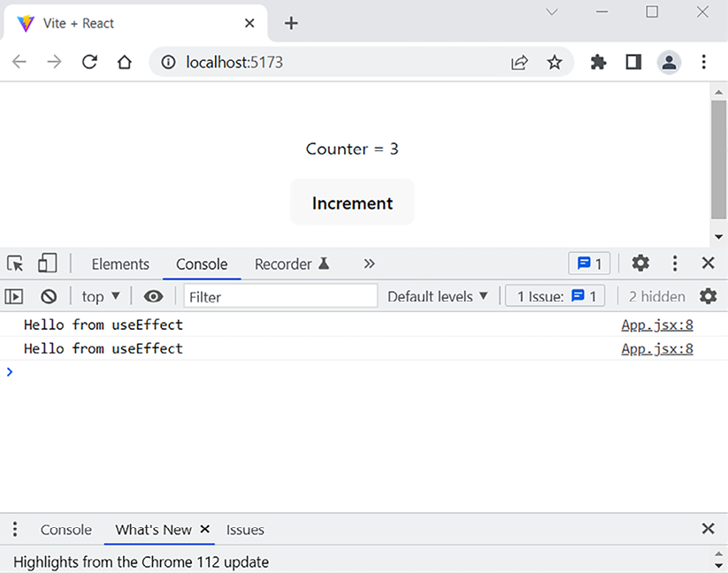Click the share page icon in address bar
This screenshot has width=728, height=573.
click(x=519, y=62)
